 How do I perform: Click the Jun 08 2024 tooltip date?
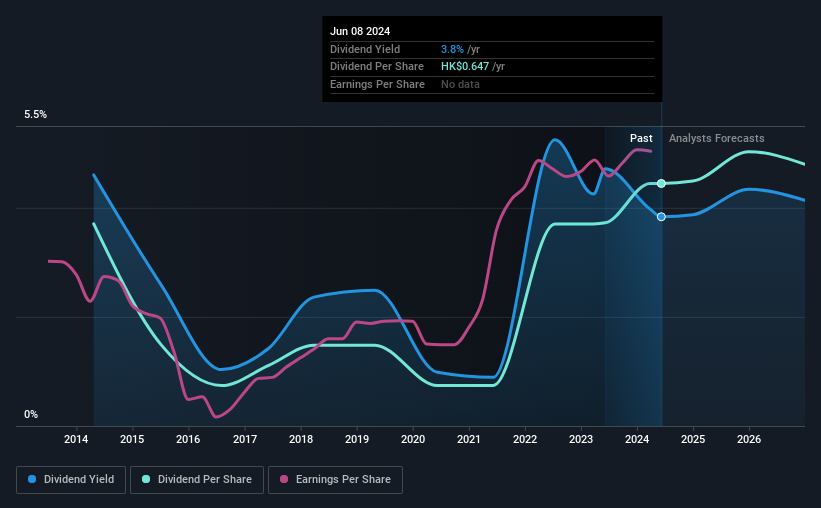tap(360, 31)
